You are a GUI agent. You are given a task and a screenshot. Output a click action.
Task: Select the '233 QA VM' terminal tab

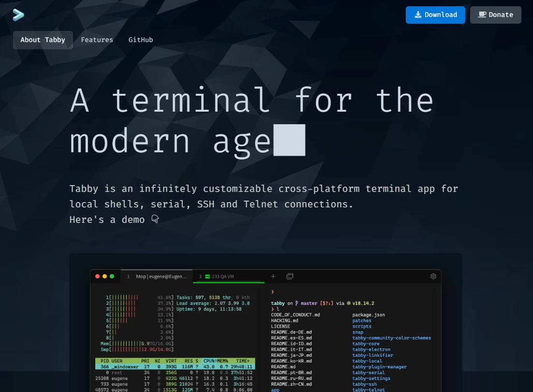point(228,276)
